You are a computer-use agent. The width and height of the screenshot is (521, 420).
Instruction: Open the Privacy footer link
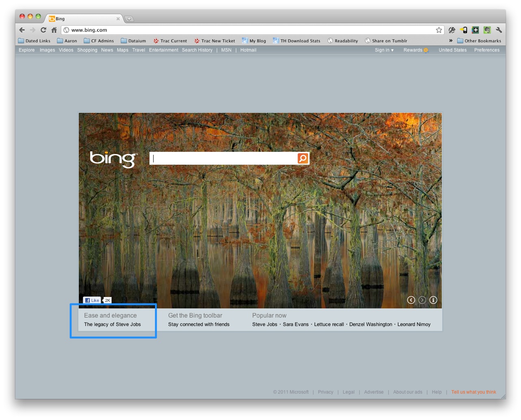pyautogui.click(x=326, y=392)
